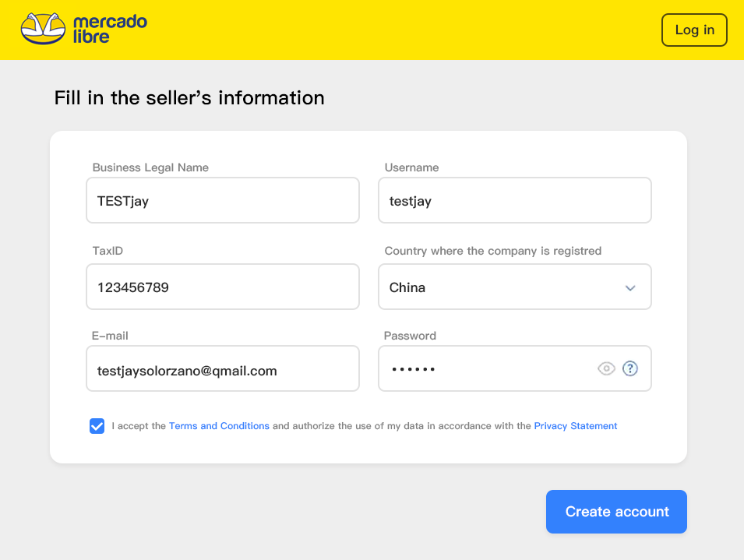Click the E-mail input field

coord(222,371)
